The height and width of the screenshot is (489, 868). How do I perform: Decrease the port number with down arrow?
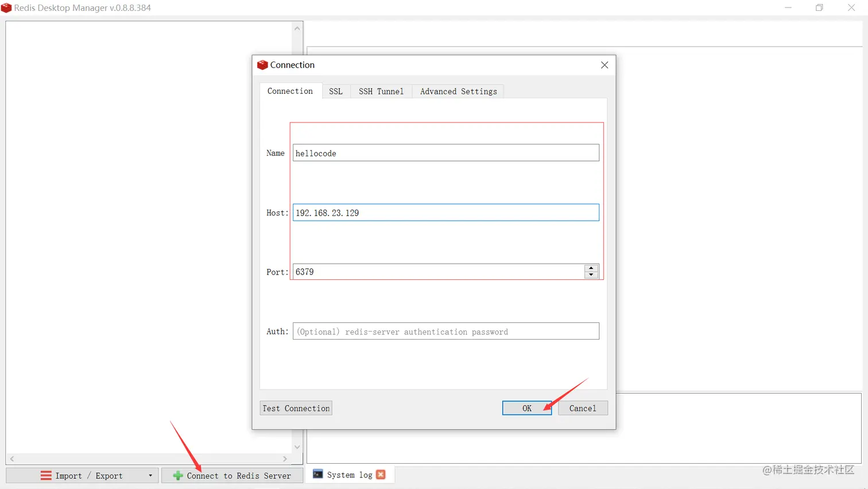(x=591, y=275)
